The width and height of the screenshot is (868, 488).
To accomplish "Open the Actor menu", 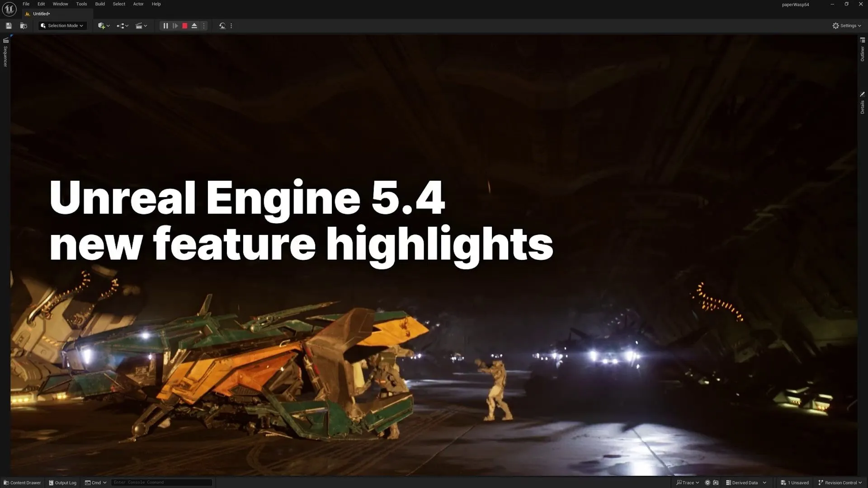I will click(x=138, y=4).
